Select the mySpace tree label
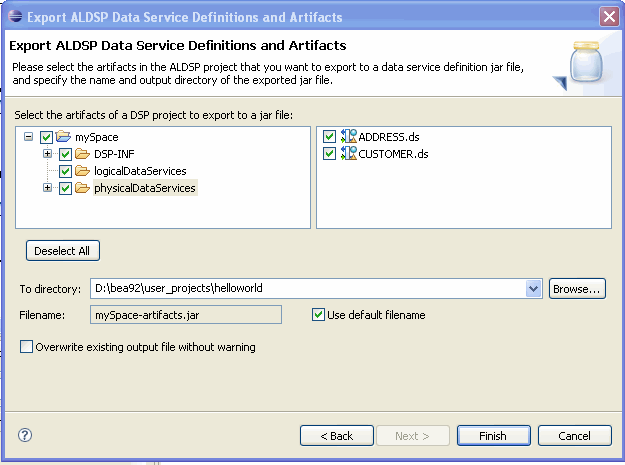 click(x=97, y=137)
